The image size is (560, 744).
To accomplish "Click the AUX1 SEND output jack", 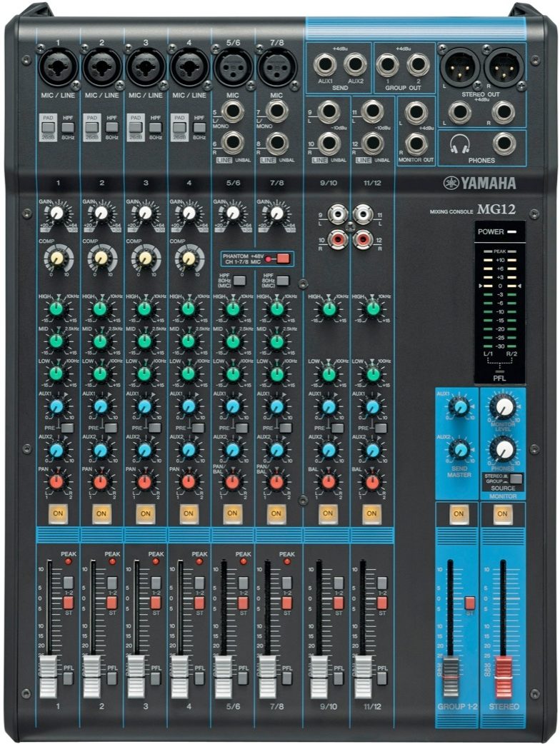I will (325, 65).
